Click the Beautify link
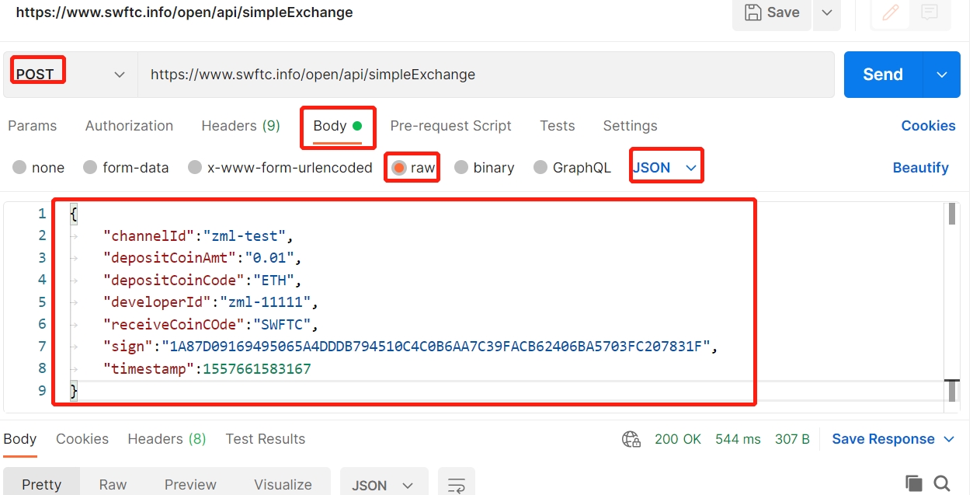This screenshot has width=980, height=495. point(920,168)
